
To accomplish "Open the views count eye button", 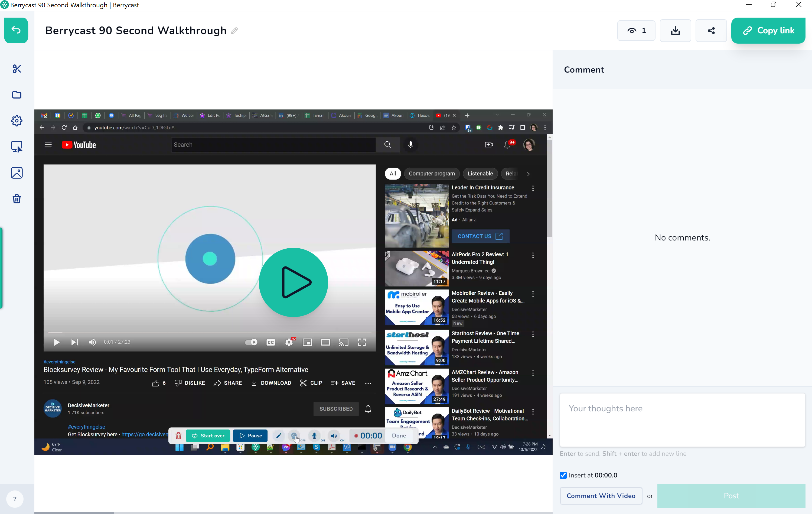I will click(636, 31).
